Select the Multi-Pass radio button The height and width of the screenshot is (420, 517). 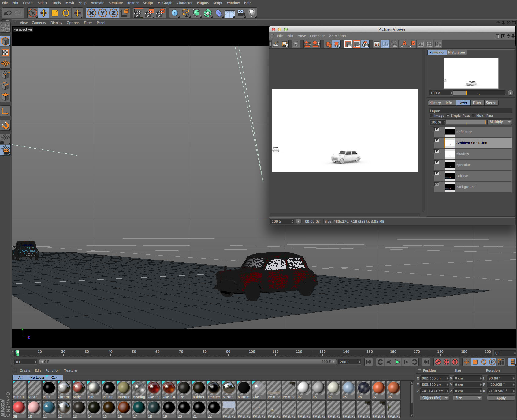(x=474, y=116)
